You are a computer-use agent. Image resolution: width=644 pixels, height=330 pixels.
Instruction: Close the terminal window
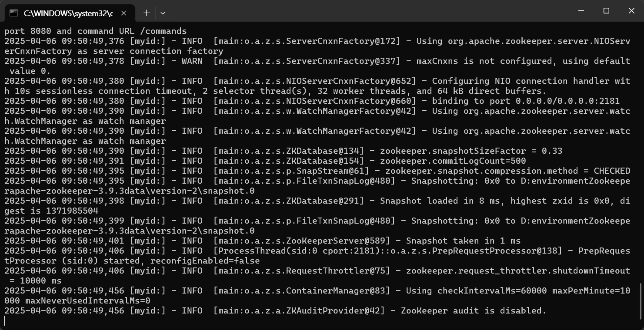click(631, 11)
